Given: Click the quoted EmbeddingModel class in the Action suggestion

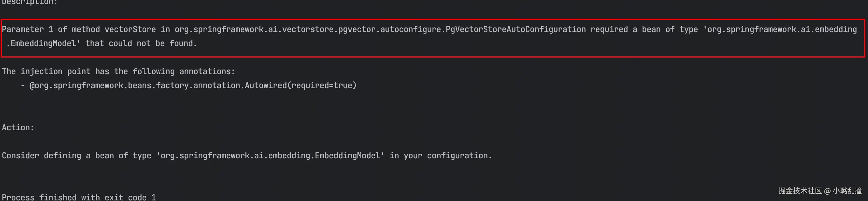Looking at the screenshot, I should (270, 156).
